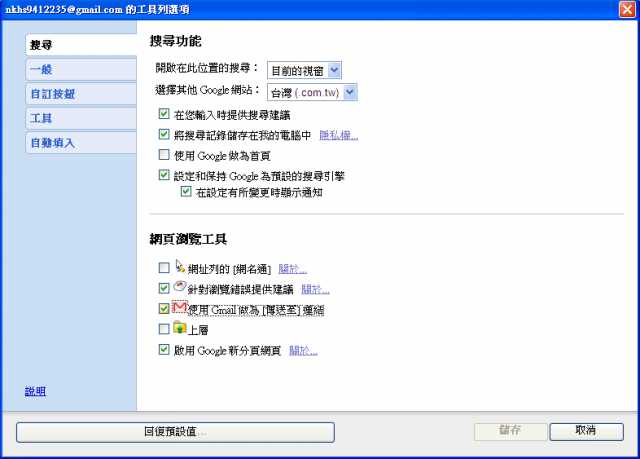This screenshot has height=459, width=640.
Task: Toggle 設定和保持 Google 為預設的搜尋引擎
Action: [x=164, y=175]
